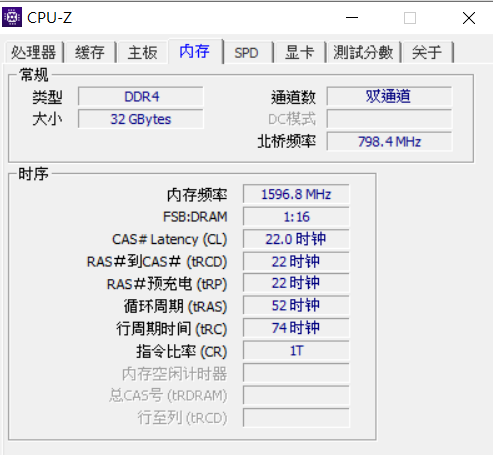Click the 大小 label
The image size is (493, 455).
click(47, 119)
